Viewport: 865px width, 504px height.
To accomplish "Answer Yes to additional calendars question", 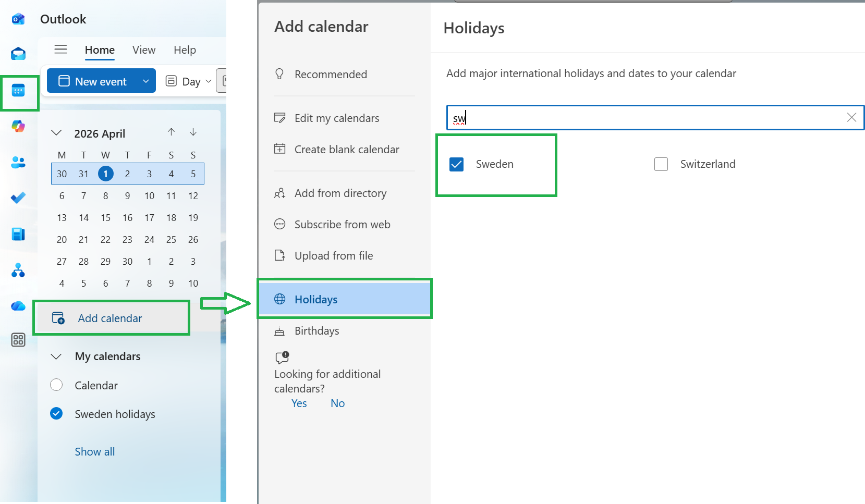I will tap(299, 403).
